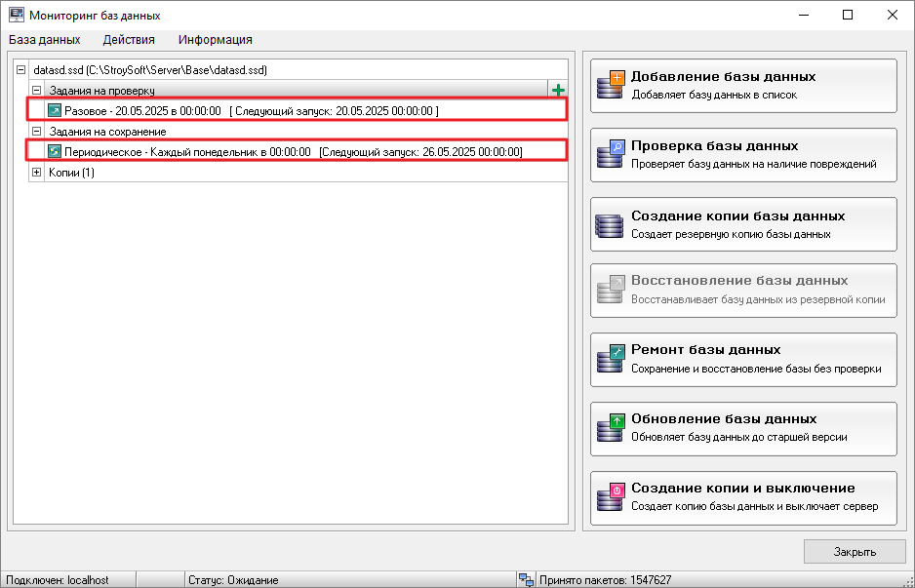Select the Разовое 20.05.2025 check task row
Image resolution: width=915 pixels, height=588 pixels.
251,111
